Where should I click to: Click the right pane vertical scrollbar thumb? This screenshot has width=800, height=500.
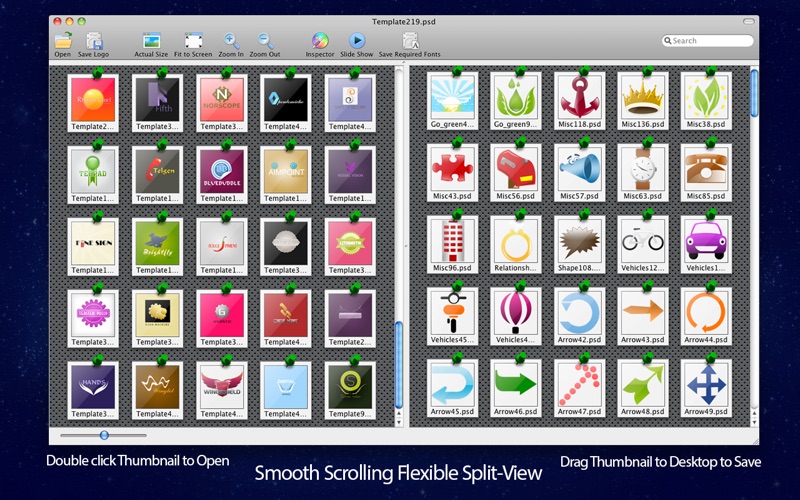754,92
